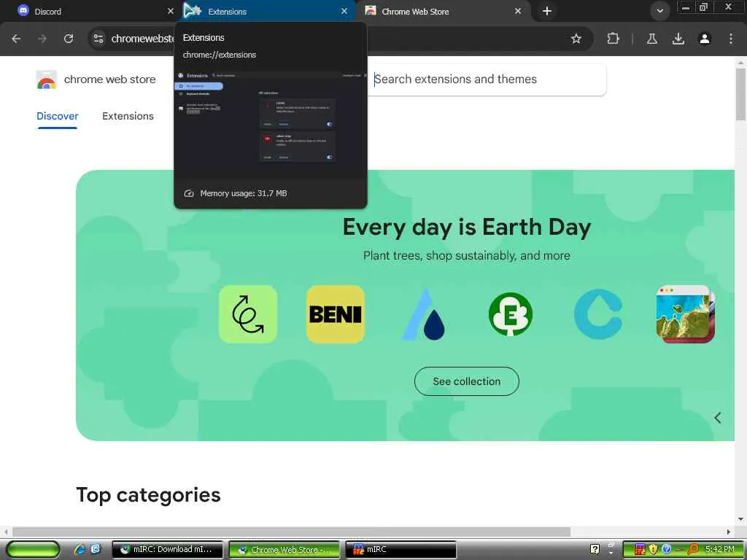Click the Memory usage: 31.7 MB text
Image resolution: width=747 pixels, height=560 pixels.
[x=244, y=193]
